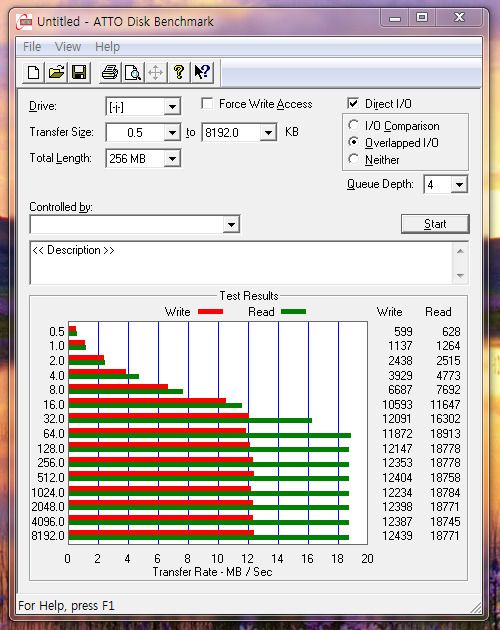Image resolution: width=500 pixels, height=630 pixels.
Task: Open the View menu
Action: (68, 47)
